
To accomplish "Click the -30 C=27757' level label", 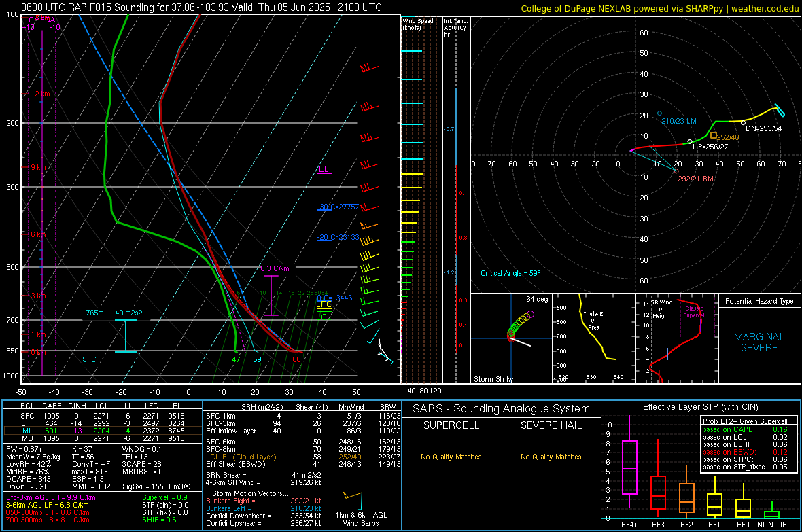I will click(338, 207).
